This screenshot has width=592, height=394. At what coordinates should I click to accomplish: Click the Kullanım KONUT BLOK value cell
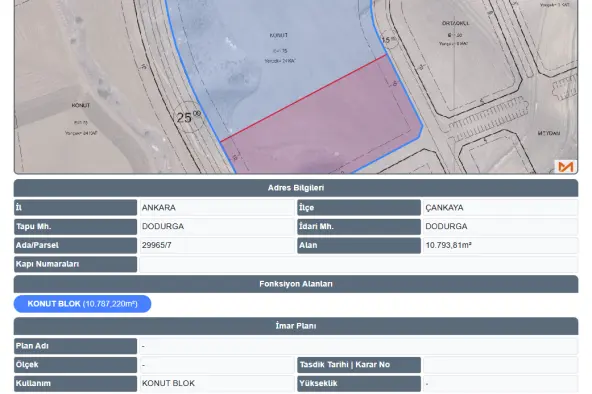pyautogui.click(x=217, y=383)
